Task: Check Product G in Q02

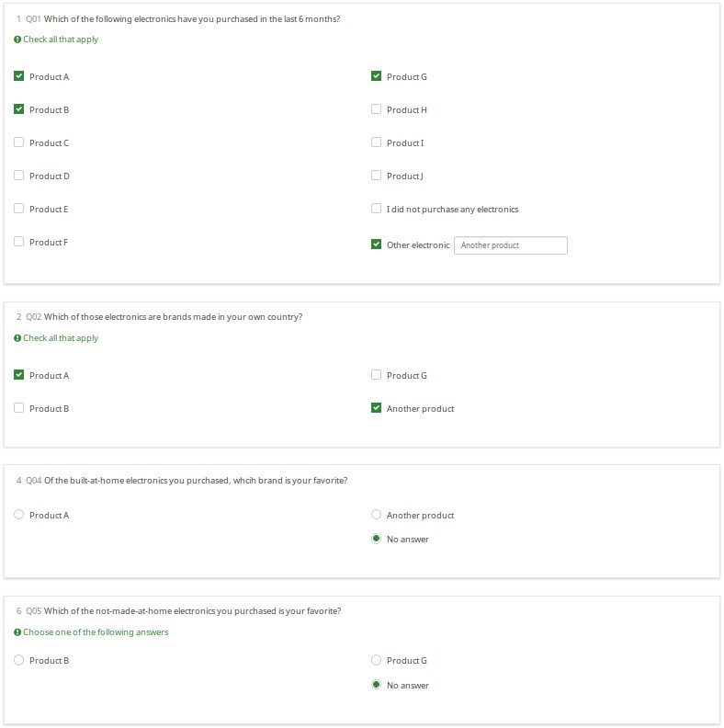Action: pyautogui.click(x=376, y=375)
